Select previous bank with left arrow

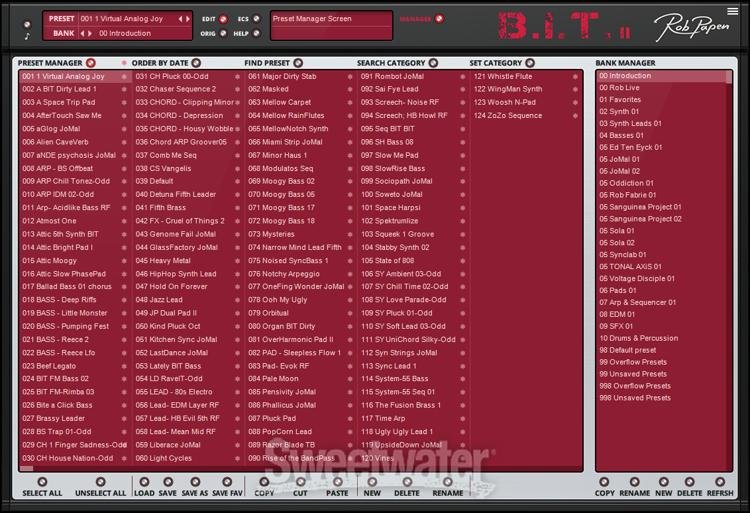tap(82, 33)
